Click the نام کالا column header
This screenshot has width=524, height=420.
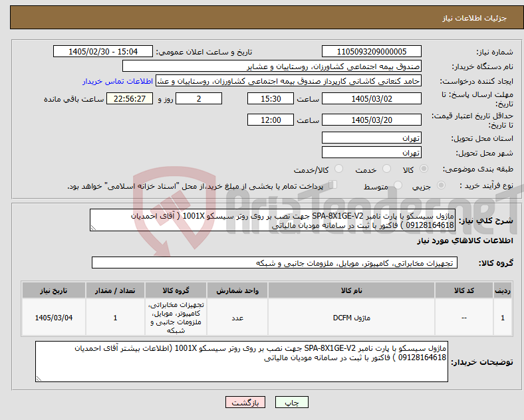tap(351, 290)
